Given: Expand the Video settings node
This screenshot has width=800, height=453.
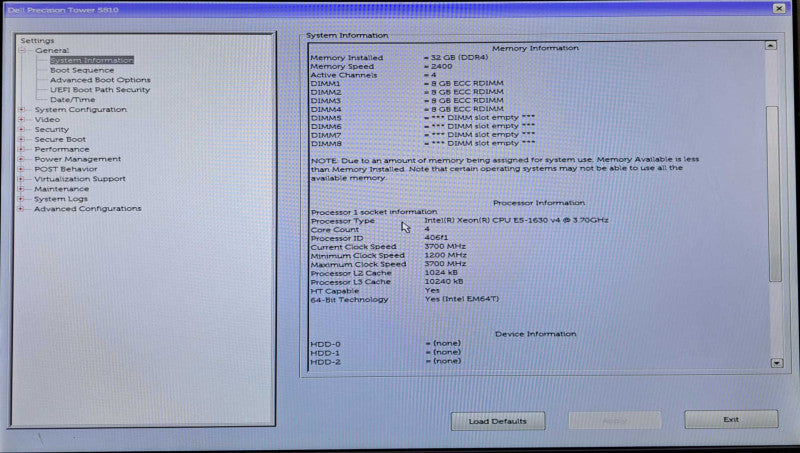Looking at the screenshot, I should tap(22, 119).
